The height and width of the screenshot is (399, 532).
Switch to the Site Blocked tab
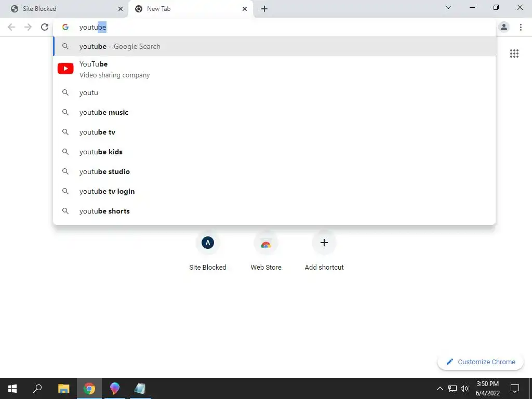tap(64, 9)
